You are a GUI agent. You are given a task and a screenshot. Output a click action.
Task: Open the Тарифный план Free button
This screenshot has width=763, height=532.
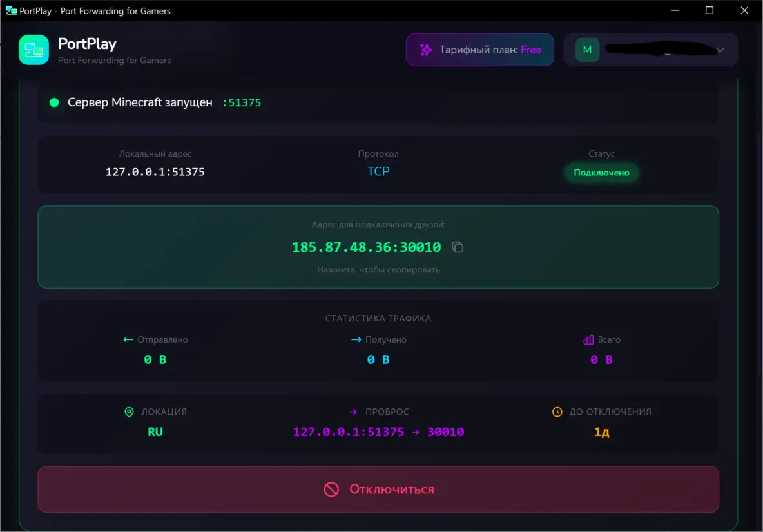480,50
